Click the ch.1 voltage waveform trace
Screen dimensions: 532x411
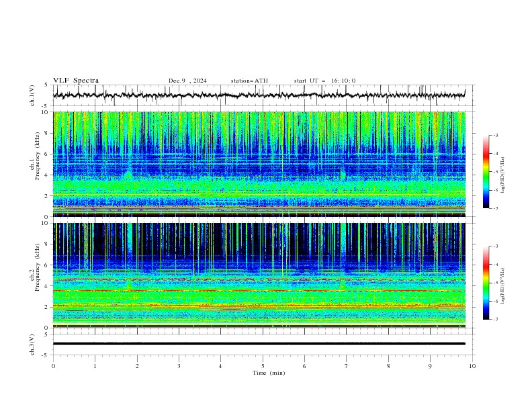tap(259, 95)
